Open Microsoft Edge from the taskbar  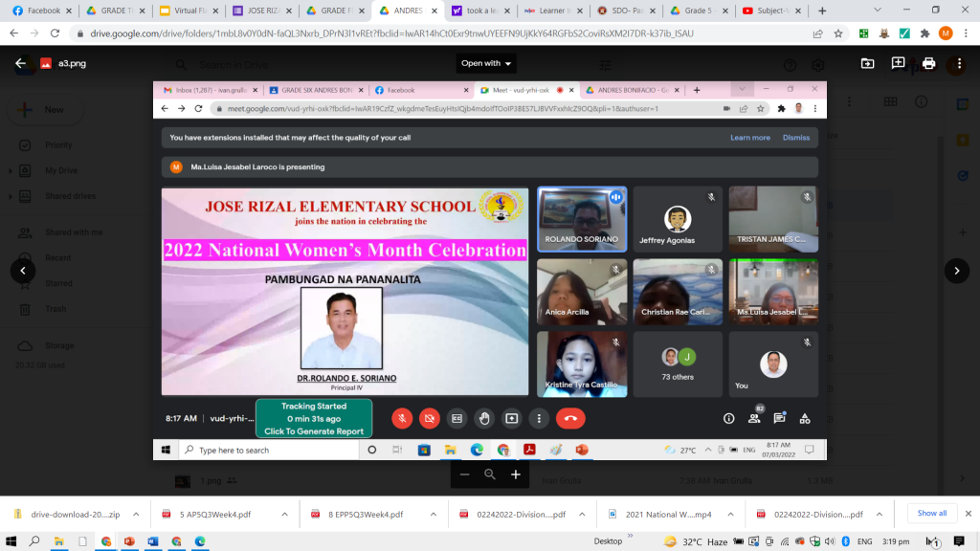point(200,541)
